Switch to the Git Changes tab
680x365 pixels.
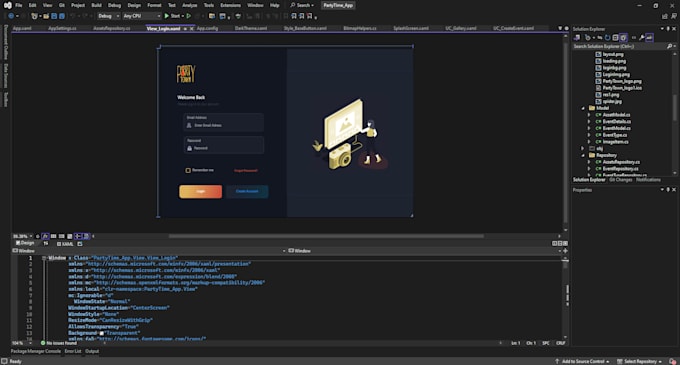pos(621,179)
